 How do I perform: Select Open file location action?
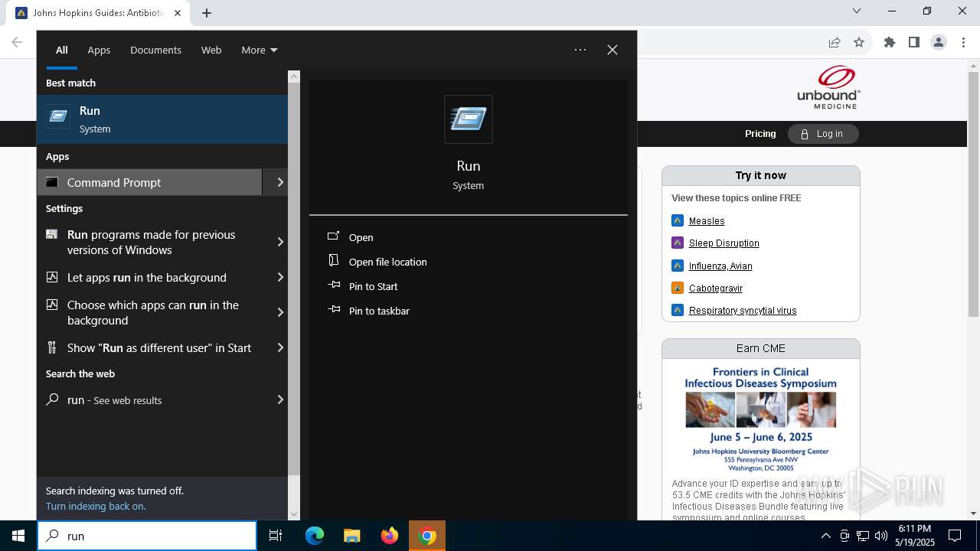(x=387, y=262)
